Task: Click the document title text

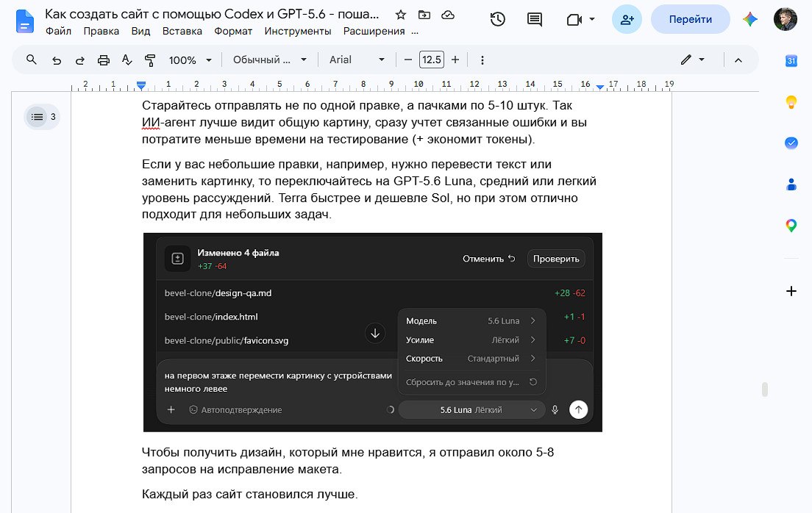Action: pos(212,14)
